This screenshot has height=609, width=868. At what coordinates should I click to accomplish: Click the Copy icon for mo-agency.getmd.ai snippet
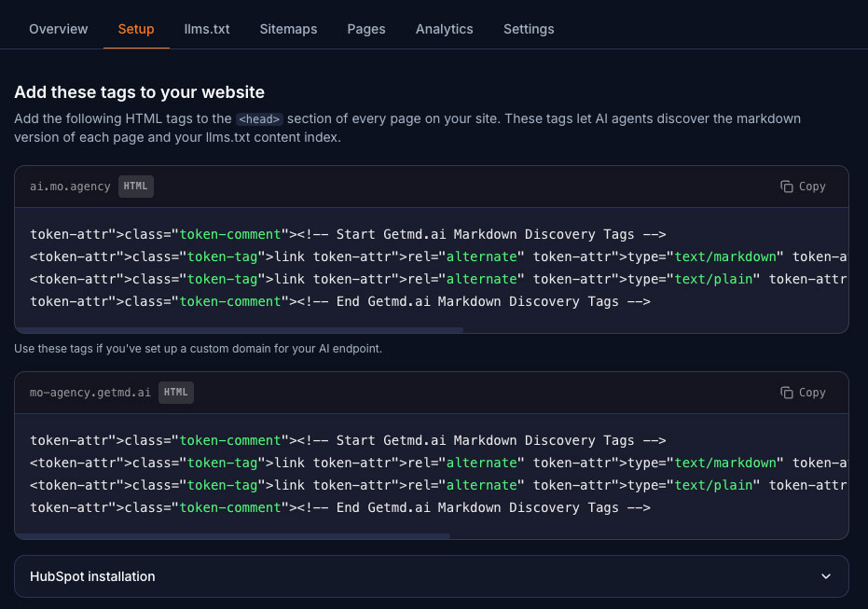pyautogui.click(x=788, y=392)
